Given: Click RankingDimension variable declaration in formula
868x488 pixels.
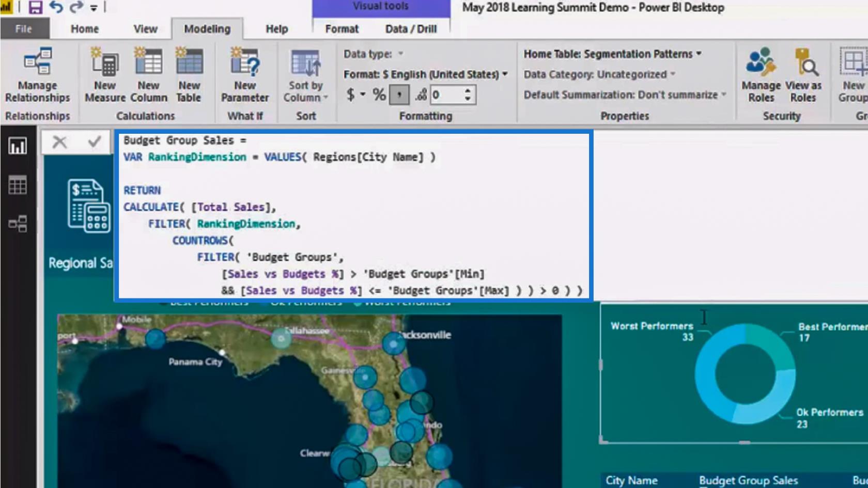Looking at the screenshot, I should (197, 157).
